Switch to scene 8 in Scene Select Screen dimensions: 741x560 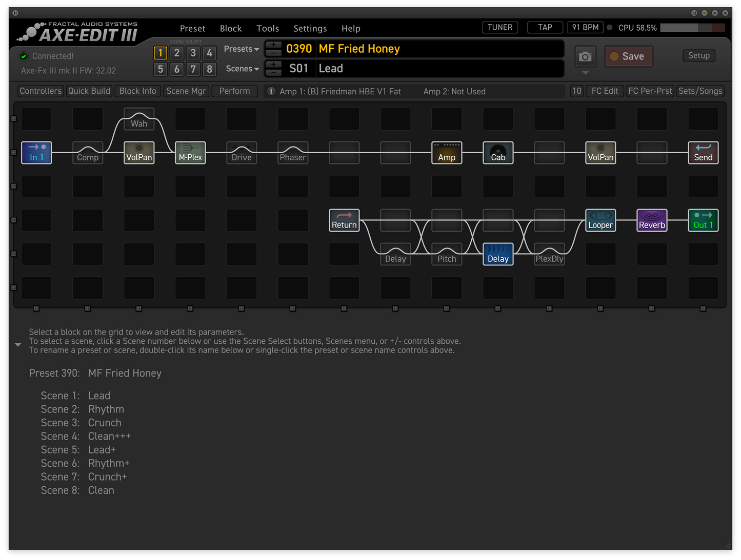click(210, 69)
